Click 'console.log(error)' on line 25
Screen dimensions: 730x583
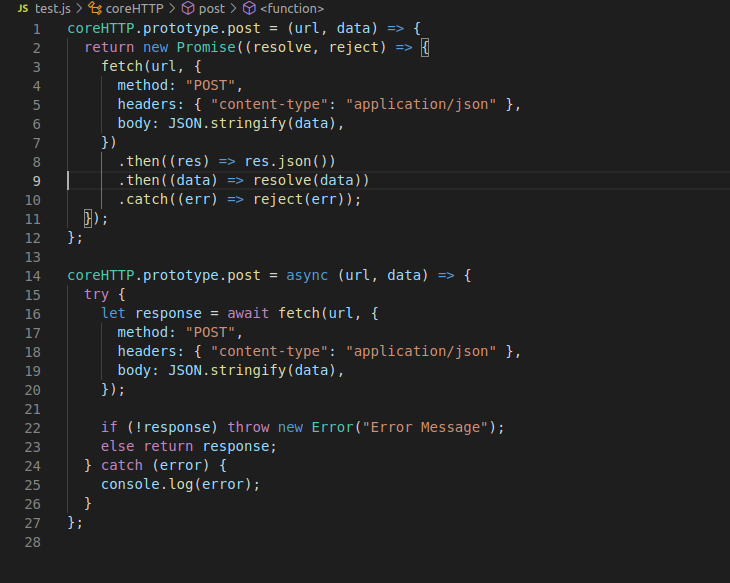(x=176, y=485)
